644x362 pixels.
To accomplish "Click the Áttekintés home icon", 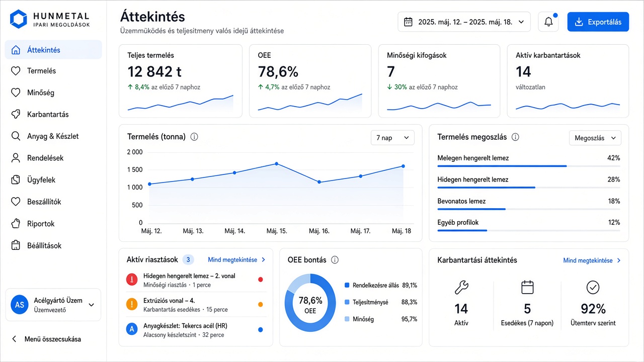I will coord(16,50).
